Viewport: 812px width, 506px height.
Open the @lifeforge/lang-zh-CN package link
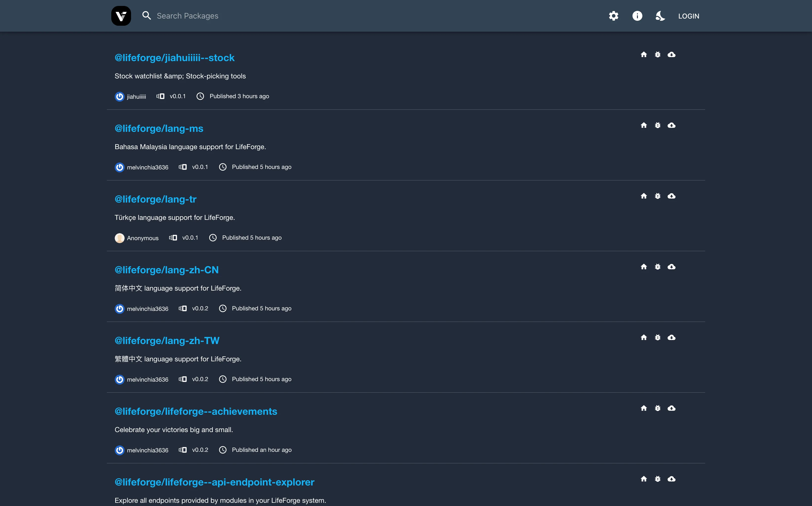(167, 270)
